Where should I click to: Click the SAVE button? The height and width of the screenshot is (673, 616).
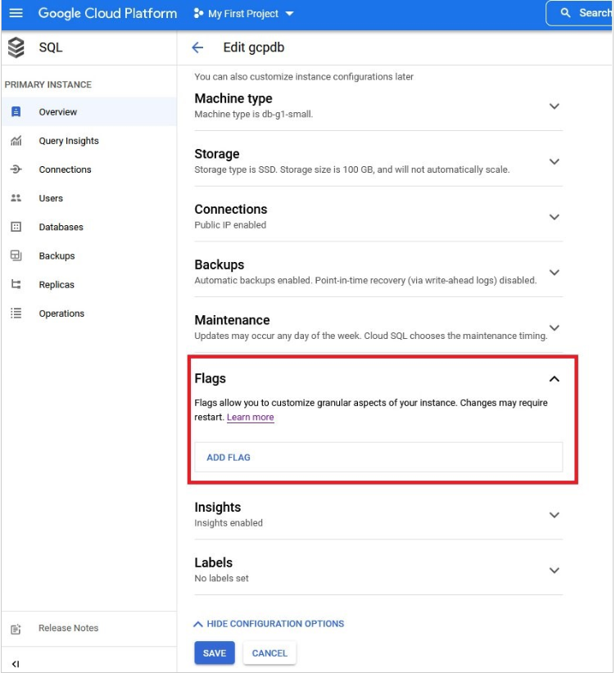pyautogui.click(x=215, y=653)
